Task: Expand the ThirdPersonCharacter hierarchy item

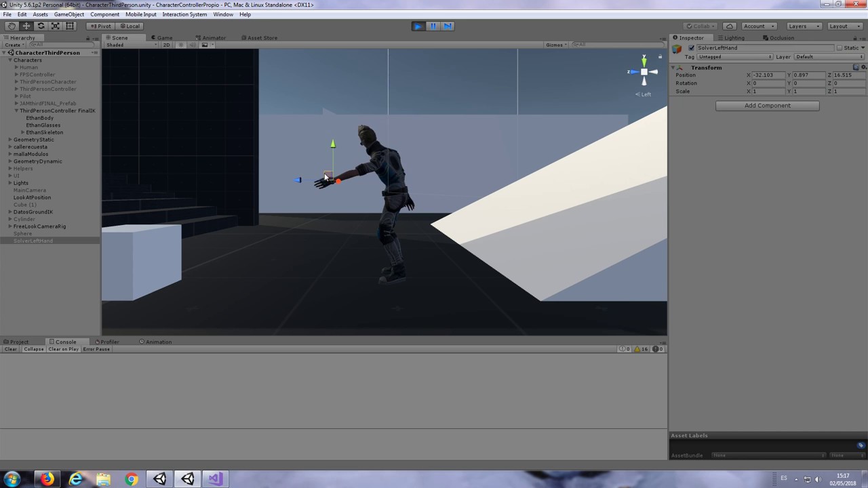Action: point(16,81)
